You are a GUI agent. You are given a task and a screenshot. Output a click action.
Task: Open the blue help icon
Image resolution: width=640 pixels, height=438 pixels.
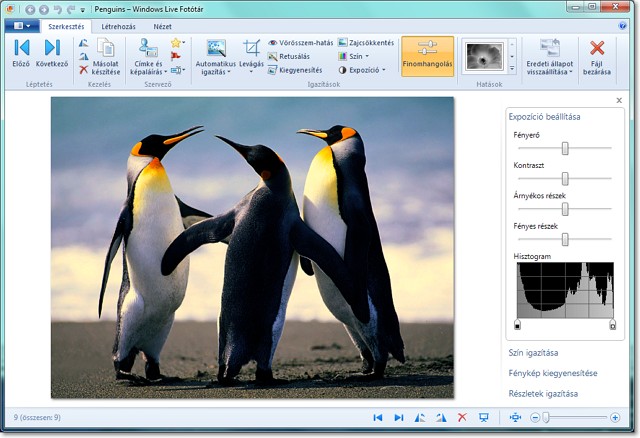[622, 26]
